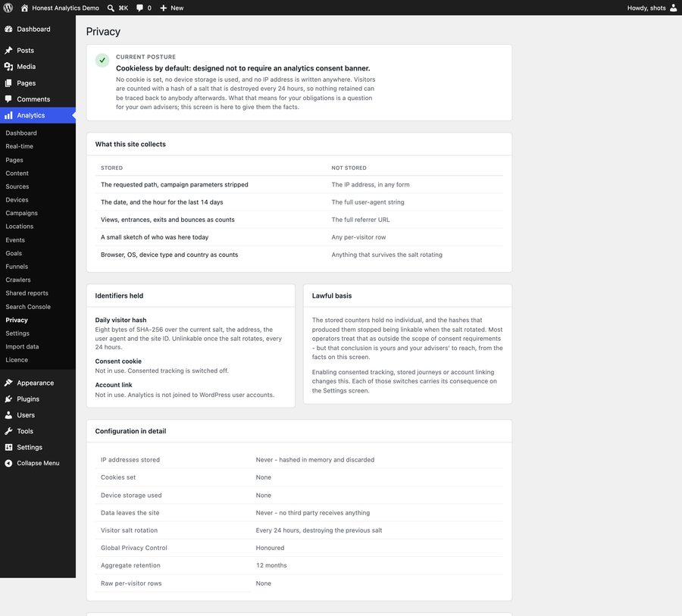This screenshot has width=682, height=616.
Task: Click the 'Consent cookie' label
Action: tap(118, 361)
